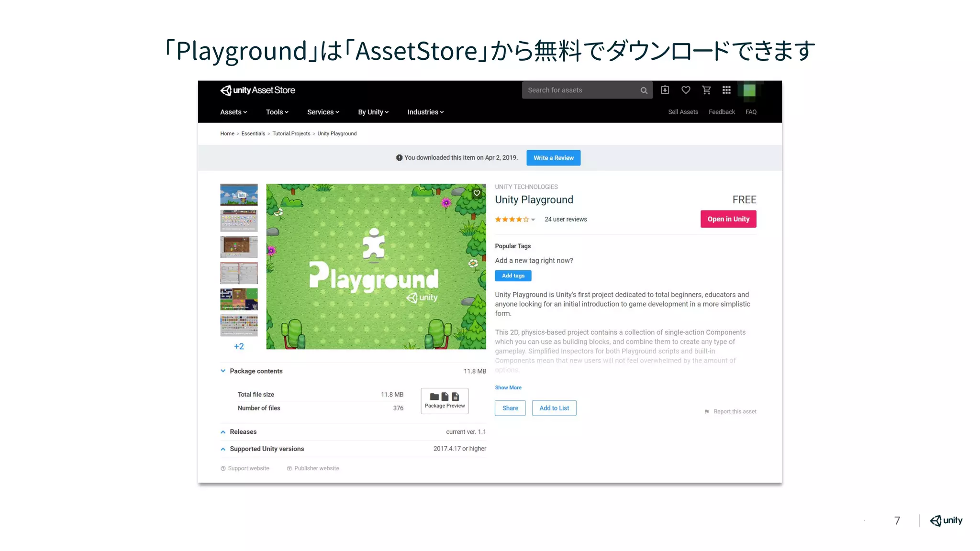980x551 pixels.
Task: Click the UNITY TECHNOLOGIES publisher link
Action: pyautogui.click(x=526, y=187)
